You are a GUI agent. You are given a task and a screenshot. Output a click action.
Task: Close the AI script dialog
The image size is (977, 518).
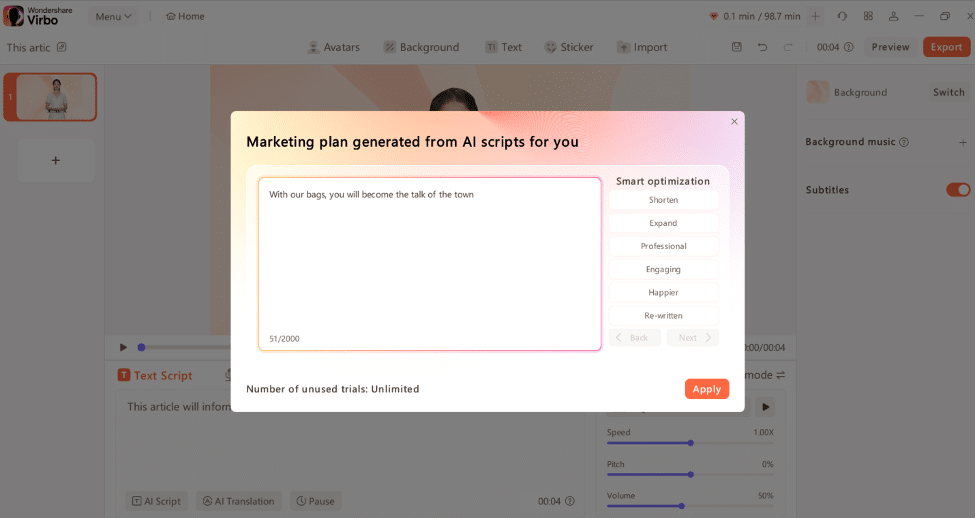pos(734,121)
